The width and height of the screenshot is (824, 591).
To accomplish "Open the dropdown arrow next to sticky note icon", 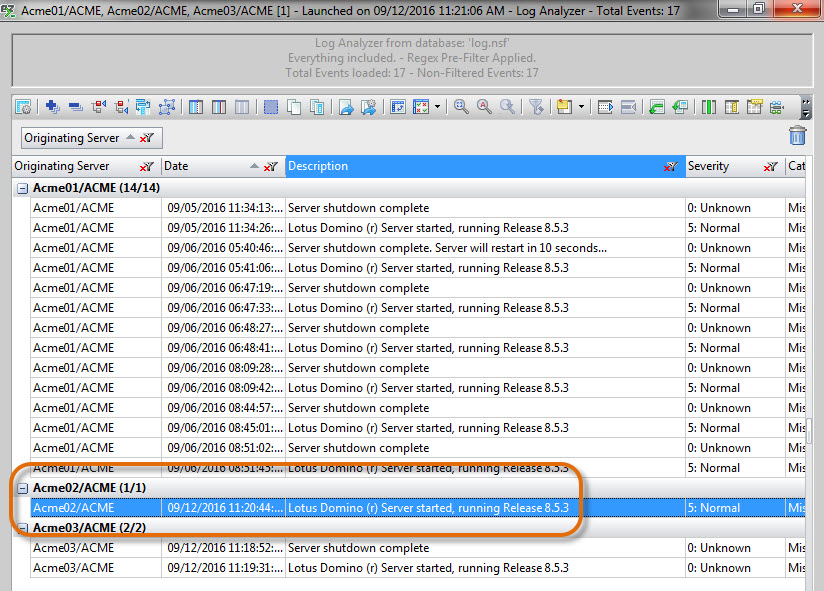I will (x=581, y=107).
